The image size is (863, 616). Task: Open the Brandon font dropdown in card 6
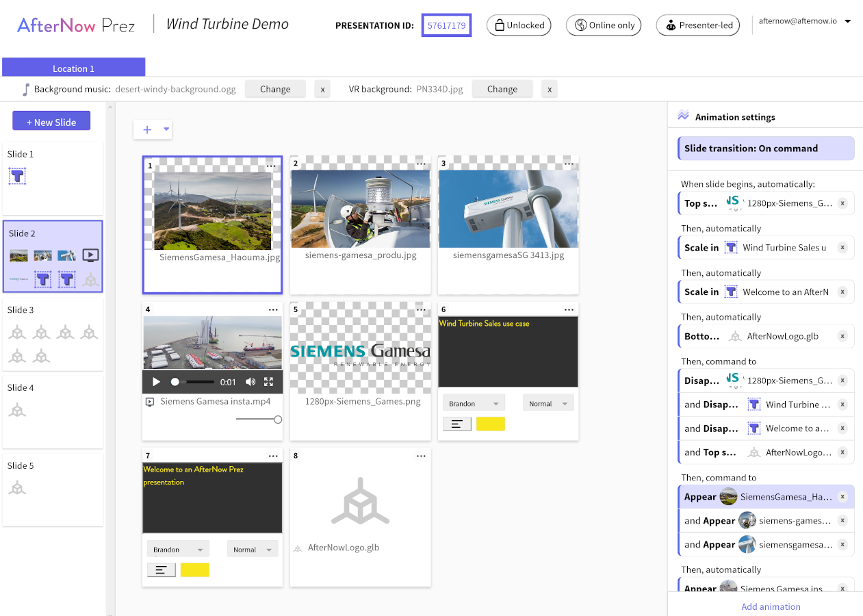coord(474,403)
